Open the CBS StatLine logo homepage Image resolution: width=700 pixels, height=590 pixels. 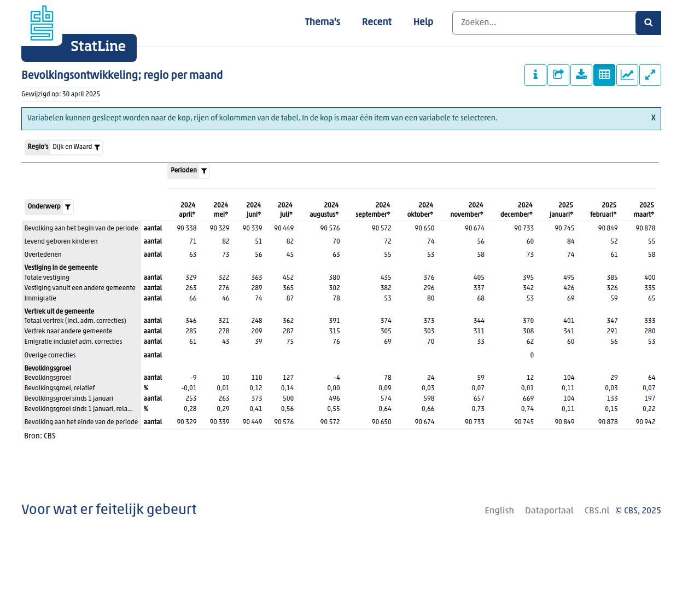click(x=79, y=34)
